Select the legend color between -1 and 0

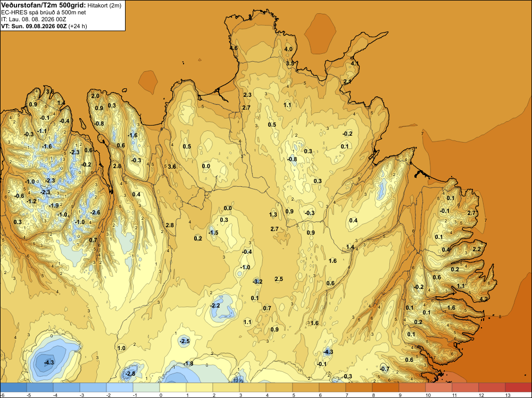tap(146, 387)
